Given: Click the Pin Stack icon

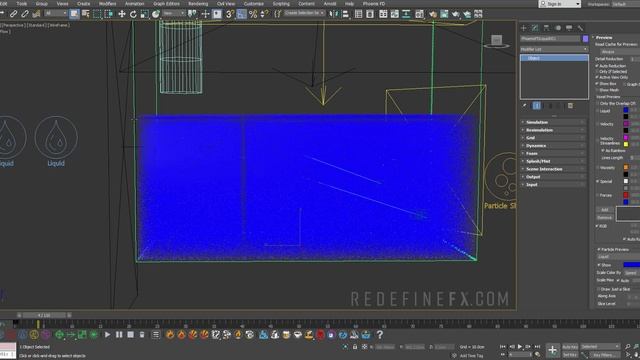Looking at the screenshot, I should pyautogui.click(x=524, y=106).
